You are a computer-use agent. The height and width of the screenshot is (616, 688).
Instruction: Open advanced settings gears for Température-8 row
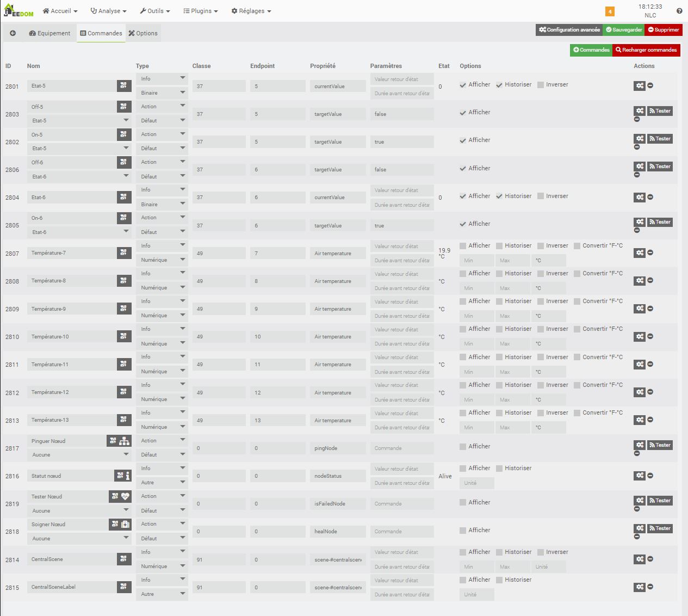(x=640, y=280)
